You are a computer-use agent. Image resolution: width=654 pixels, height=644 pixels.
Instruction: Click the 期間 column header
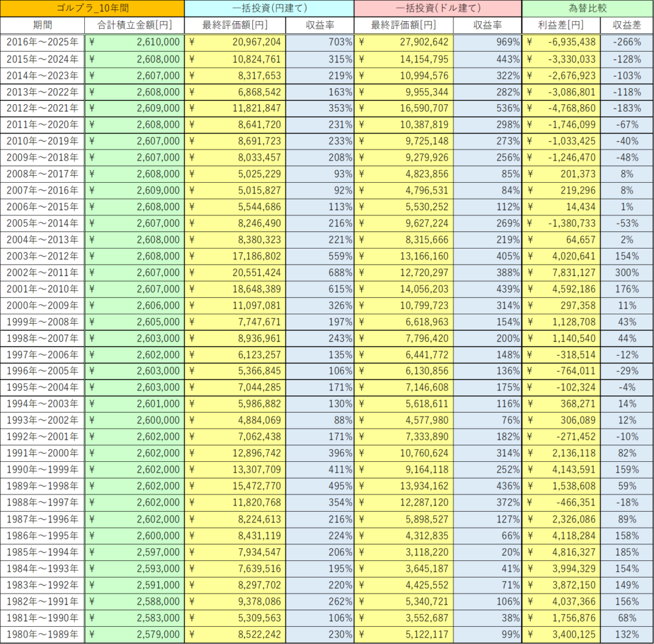click(42, 25)
